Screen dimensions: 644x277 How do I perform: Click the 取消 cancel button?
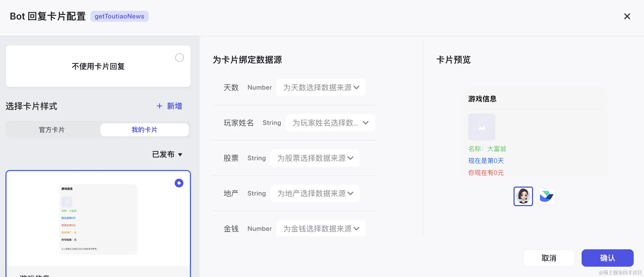pos(549,258)
